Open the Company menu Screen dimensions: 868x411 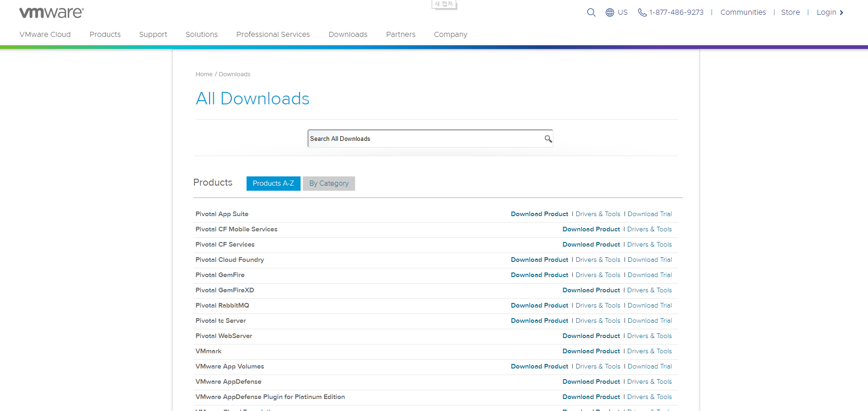point(451,34)
